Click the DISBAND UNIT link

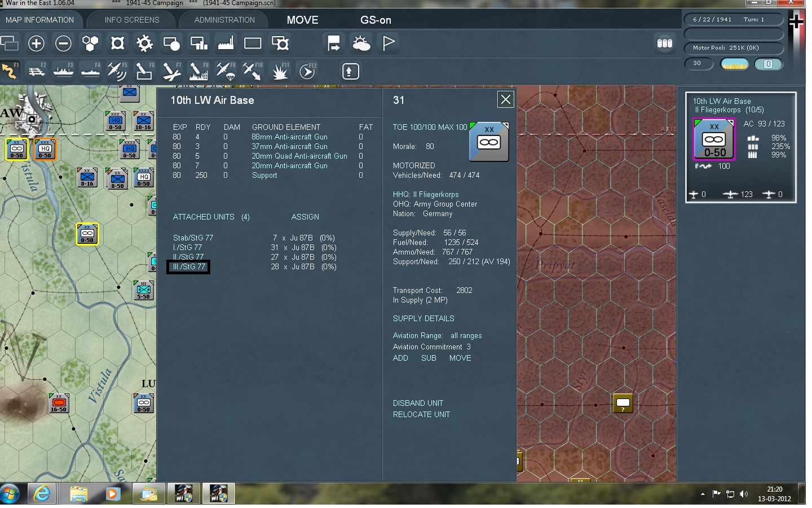[x=418, y=403]
